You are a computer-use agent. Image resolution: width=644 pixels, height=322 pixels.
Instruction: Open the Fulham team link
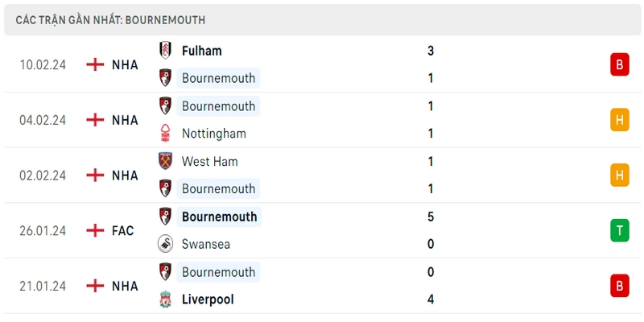(202, 51)
